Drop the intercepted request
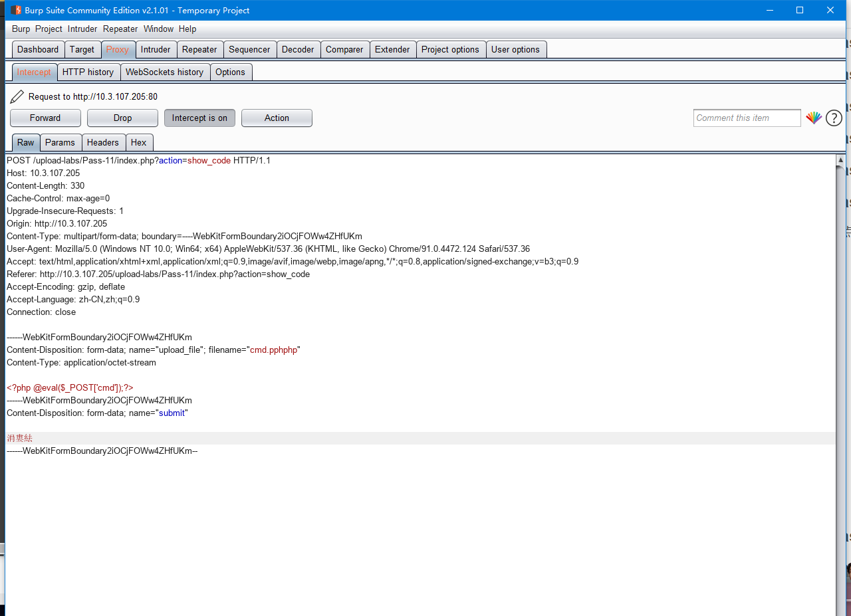The width and height of the screenshot is (851, 616). click(122, 118)
